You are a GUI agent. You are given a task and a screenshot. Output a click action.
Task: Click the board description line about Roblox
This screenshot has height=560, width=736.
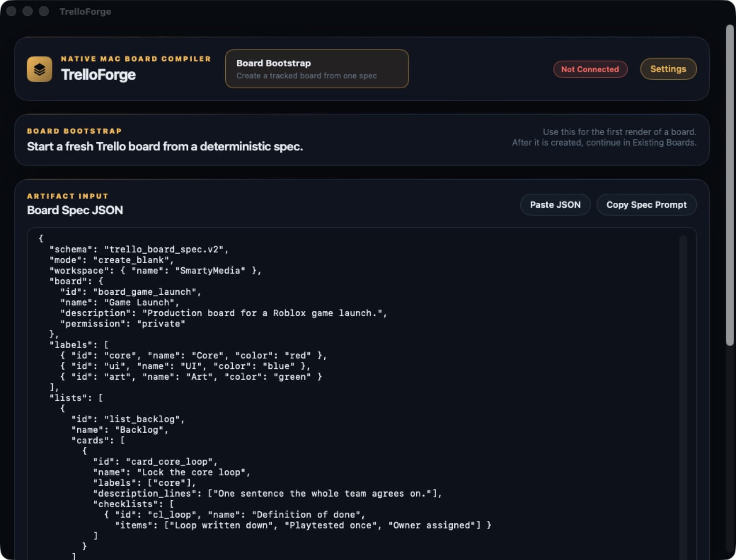224,313
